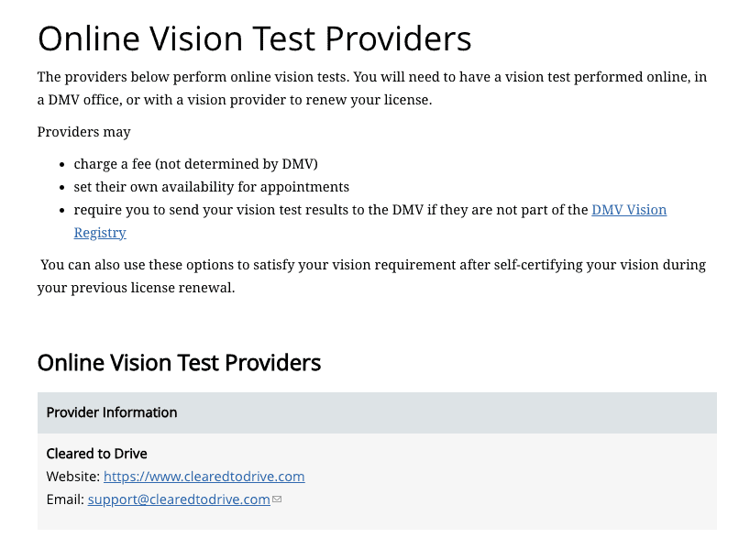Click the bullet dot before 'charge a fee'
Viewport: 750px width, 560px height.
61,165
